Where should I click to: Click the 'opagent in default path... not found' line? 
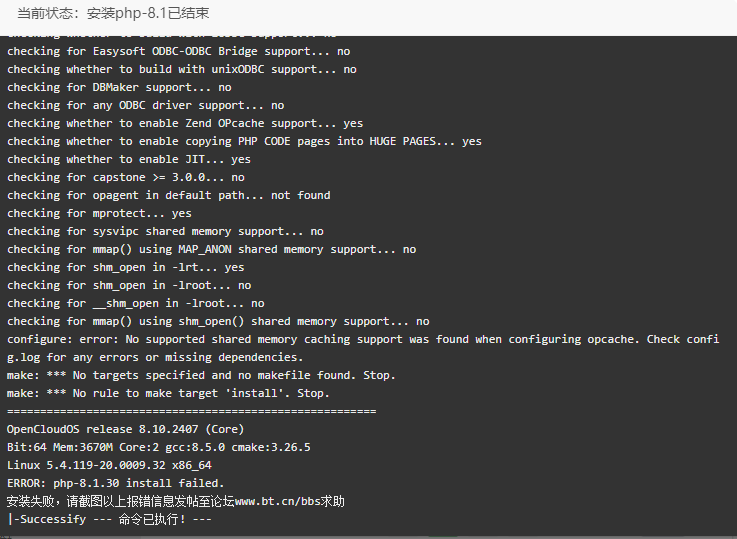(168, 195)
